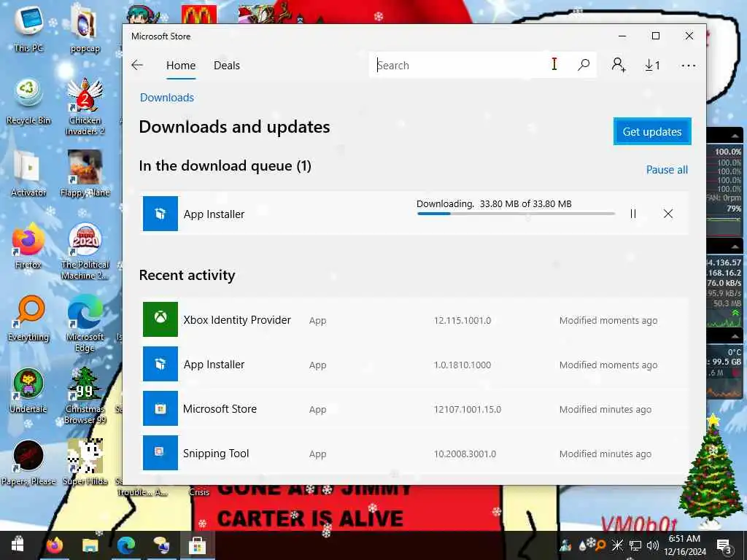Open the notification center icon
The image size is (747, 560).
[724, 545]
